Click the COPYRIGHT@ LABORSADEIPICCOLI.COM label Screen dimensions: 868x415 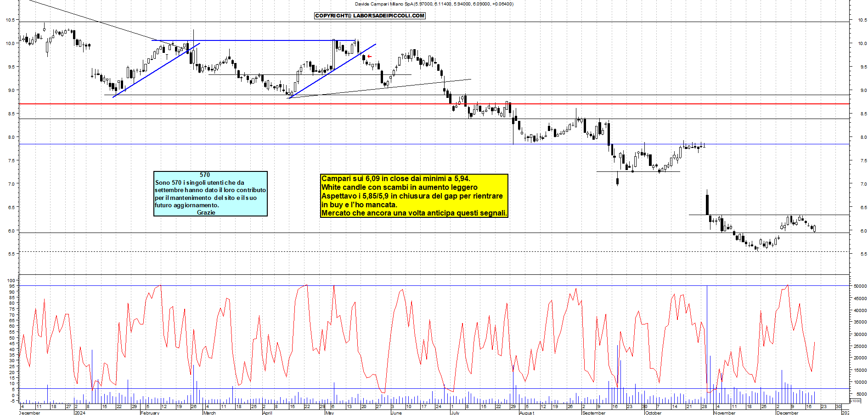point(370,16)
